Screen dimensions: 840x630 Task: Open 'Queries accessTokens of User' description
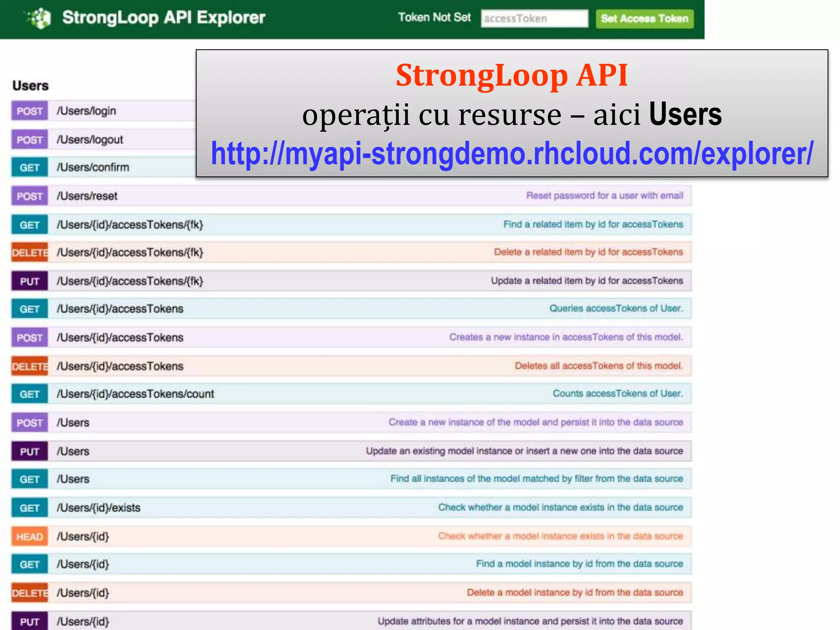click(x=616, y=308)
